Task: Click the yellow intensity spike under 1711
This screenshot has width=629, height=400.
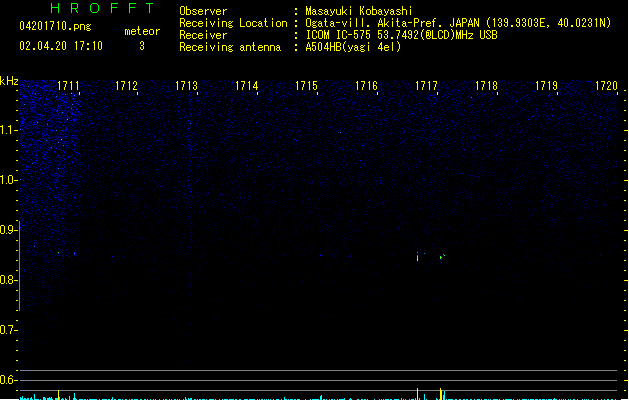Action: click(59, 394)
